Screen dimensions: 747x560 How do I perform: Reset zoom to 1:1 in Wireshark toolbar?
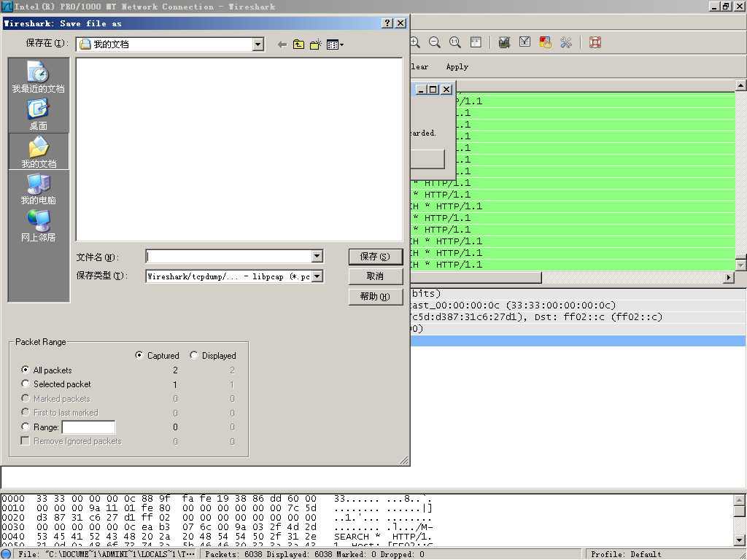pos(455,42)
